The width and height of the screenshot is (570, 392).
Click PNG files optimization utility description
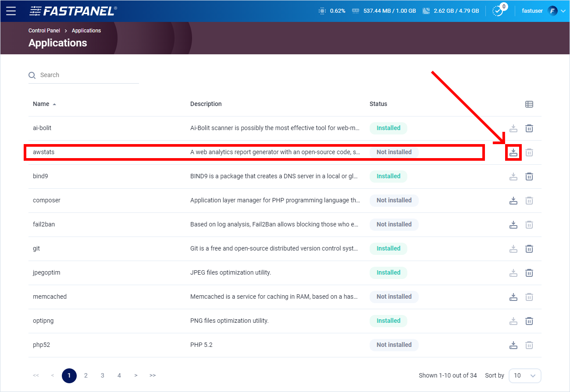pos(229,321)
